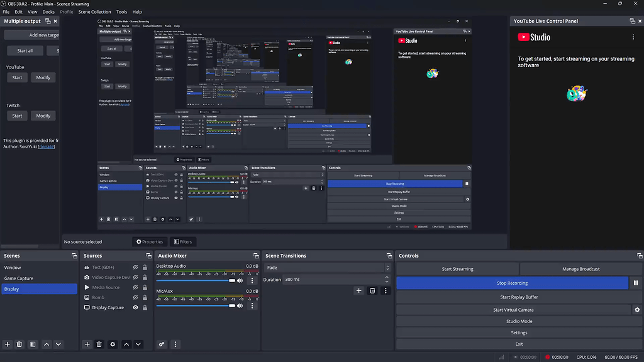The image size is (644, 362).
Task: Pause recording button next to Stop Recording
Action: pyautogui.click(x=636, y=283)
